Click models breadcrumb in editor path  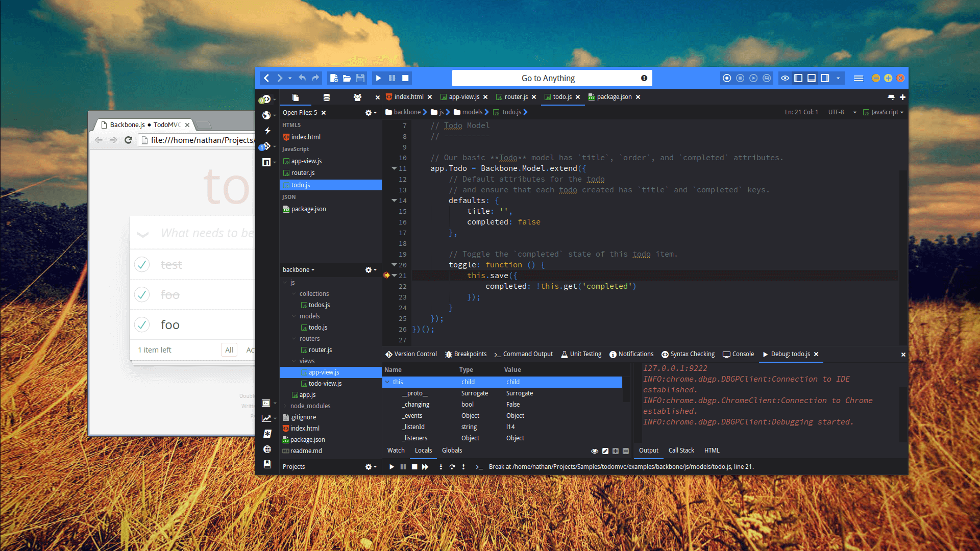468,112
